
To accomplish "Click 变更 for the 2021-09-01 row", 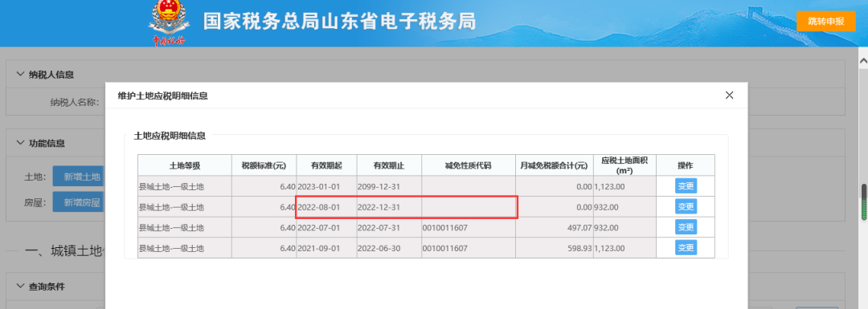I will 686,248.
